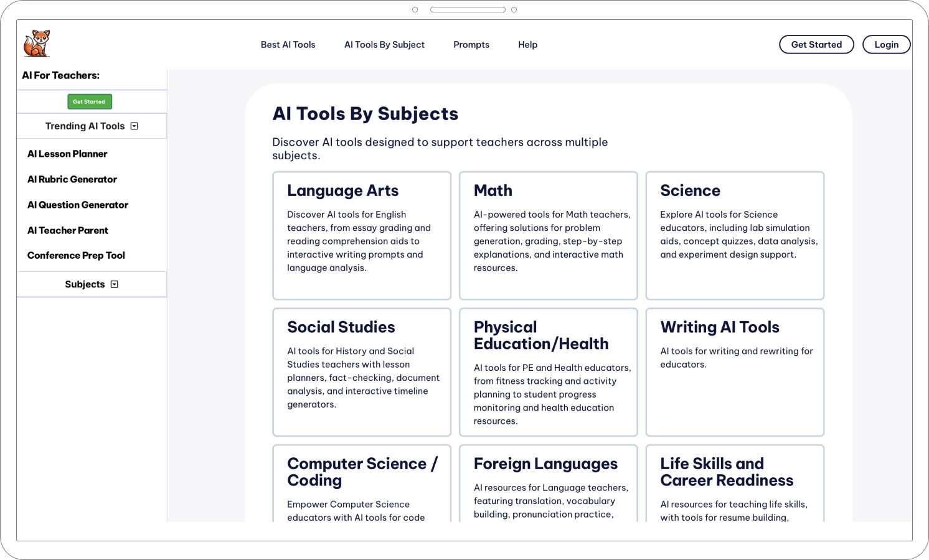Expand the Trending AI Tools arrow icon

click(134, 126)
